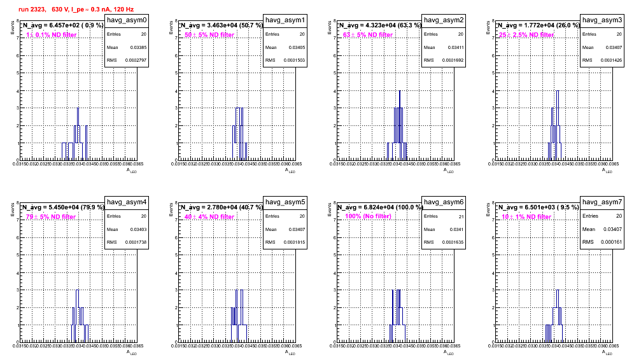Click RMS 0.0001426 in havg_asym3 stats
This screenshot has height=364, width=634.
coord(602,60)
